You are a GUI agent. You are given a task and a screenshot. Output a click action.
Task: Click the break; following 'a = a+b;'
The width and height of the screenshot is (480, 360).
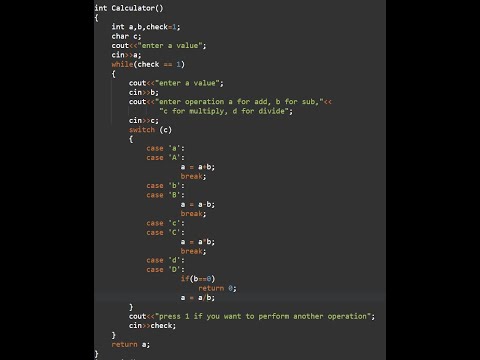click(193, 176)
